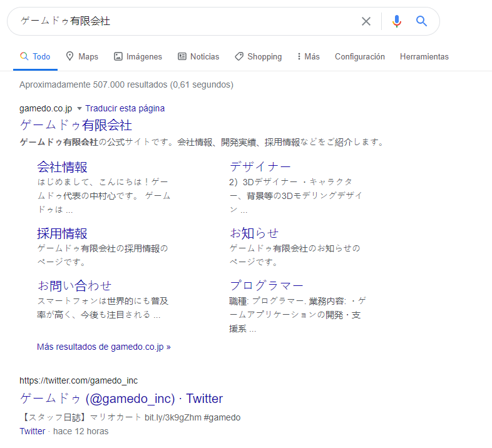Click the hace 12 horas timestamp
Screen dimensions: 492x448
tap(81, 431)
